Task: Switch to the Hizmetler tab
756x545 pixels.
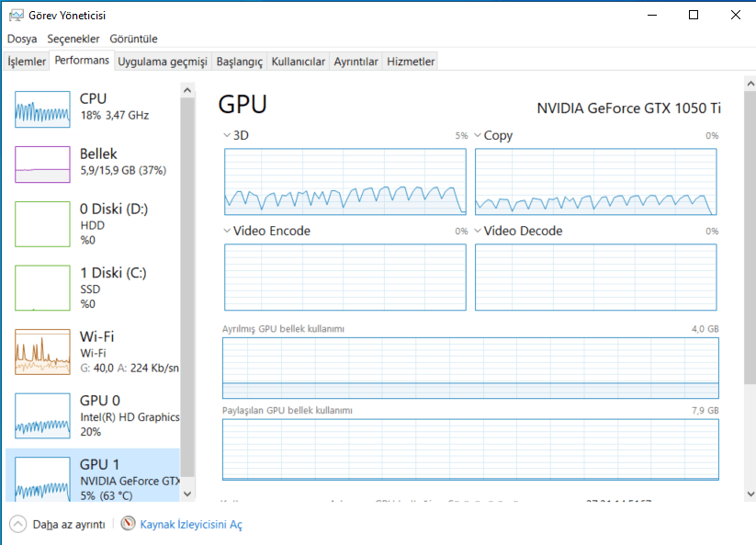Action: (411, 62)
